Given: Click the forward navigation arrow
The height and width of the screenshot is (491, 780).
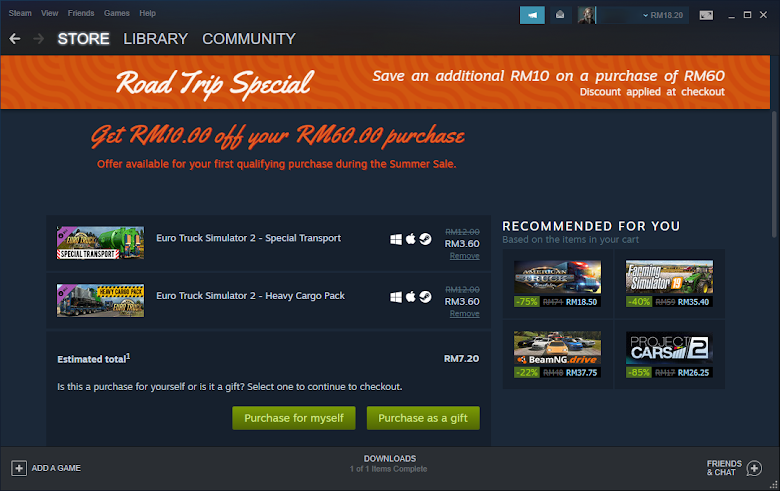Looking at the screenshot, I should click(38, 39).
